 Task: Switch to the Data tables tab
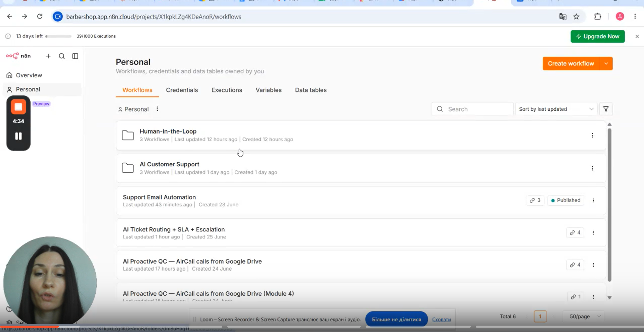pyautogui.click(x=311, y=90)
